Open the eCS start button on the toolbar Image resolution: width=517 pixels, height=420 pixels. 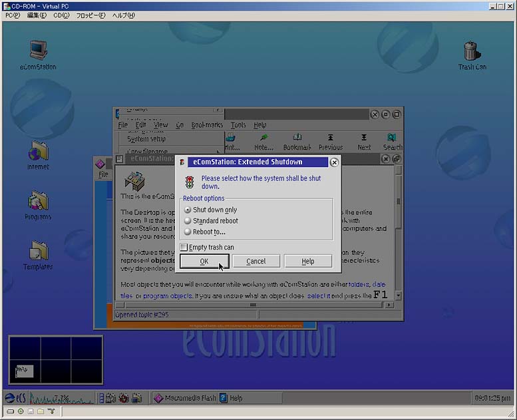click(15, 398)
